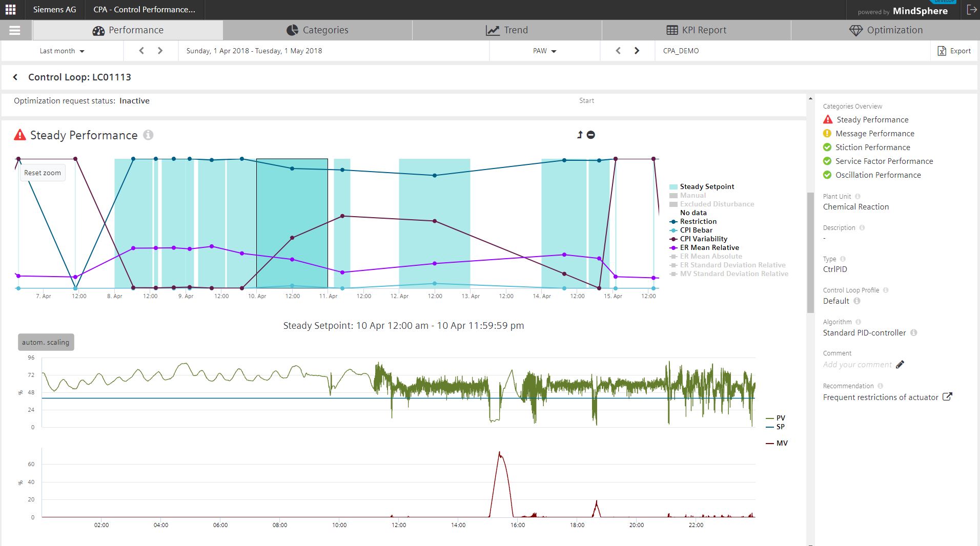Click the Reset zoom button

pyautogui.click(x=43, y=173)
